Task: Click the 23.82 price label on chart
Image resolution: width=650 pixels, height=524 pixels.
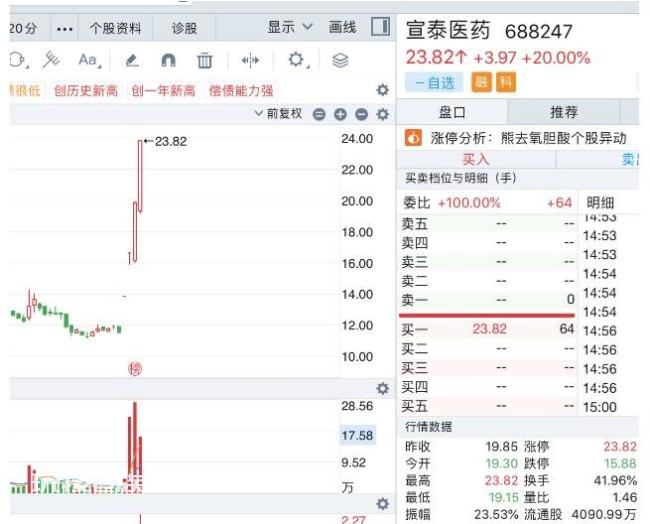Action: pyautogui.click(x=170, y=141)
